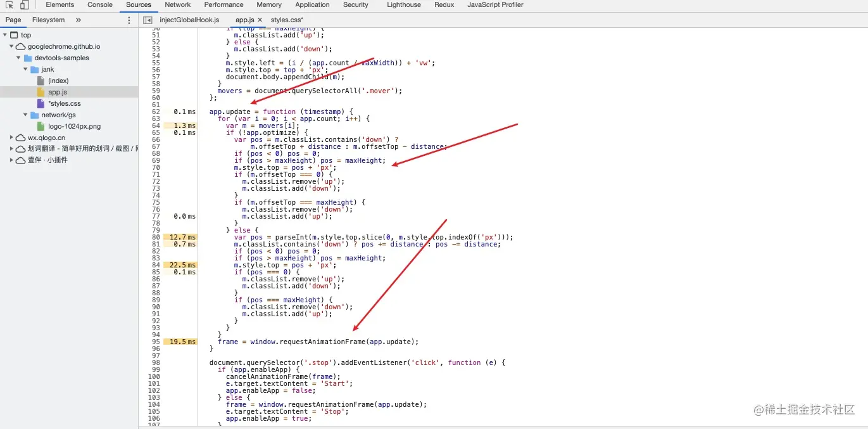Expand the 壹伴 · 小插件 node arrow

tap(12, 160)
